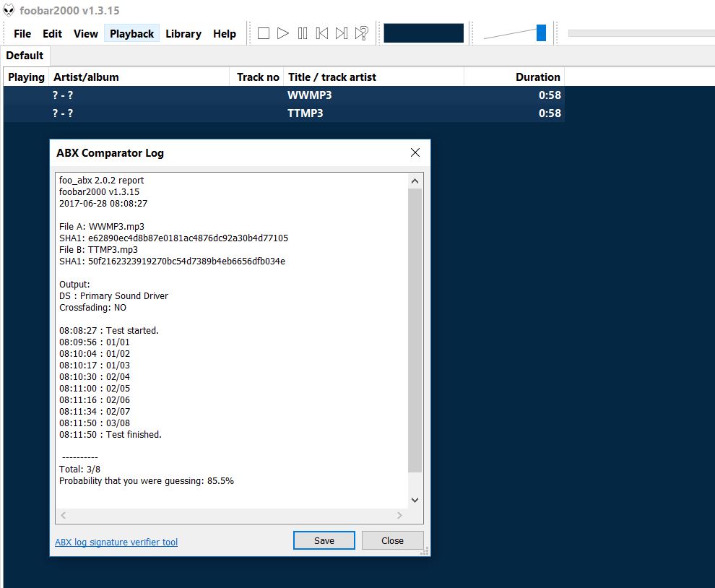Click the horizontal scrollbar left arrow
The width and height of the screenshot is (715, 588).
(64, 516)
